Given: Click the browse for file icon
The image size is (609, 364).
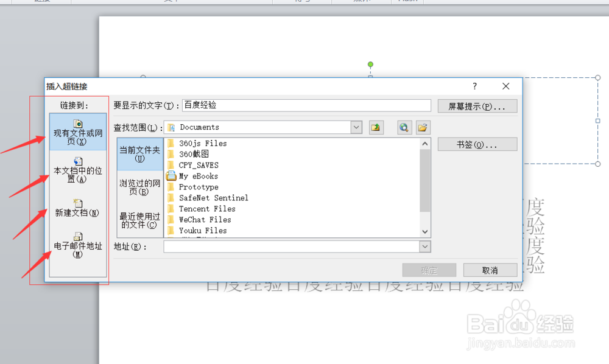Looking at the screenshot, I should tap(423, 127).
